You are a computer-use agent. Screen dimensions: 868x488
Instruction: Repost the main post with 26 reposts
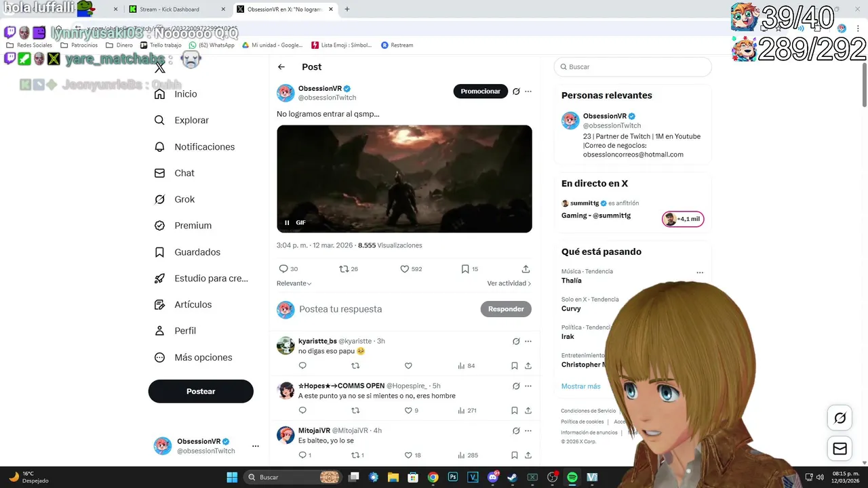344,269
